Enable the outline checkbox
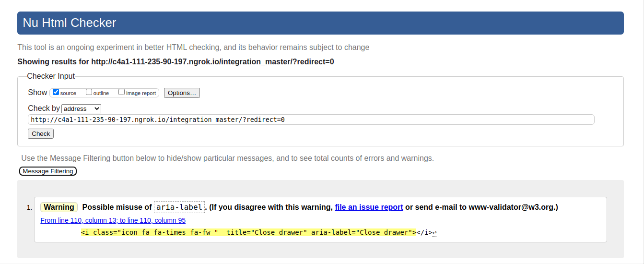644x264 pixels. (89, 92)
